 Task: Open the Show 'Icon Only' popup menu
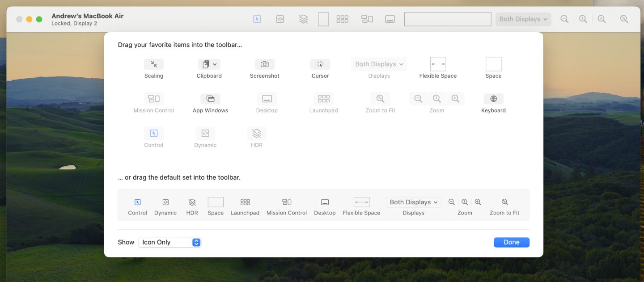[x=170, y=242]
